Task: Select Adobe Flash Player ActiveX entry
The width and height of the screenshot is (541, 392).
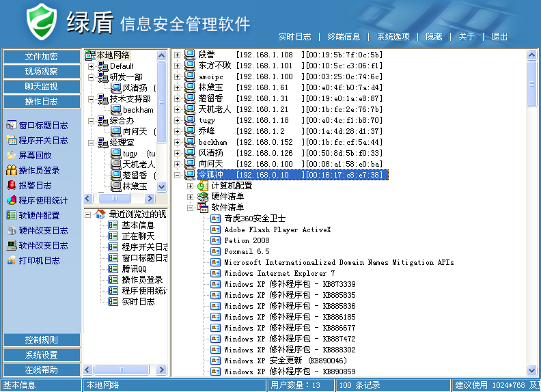Action: pos(277,229)
